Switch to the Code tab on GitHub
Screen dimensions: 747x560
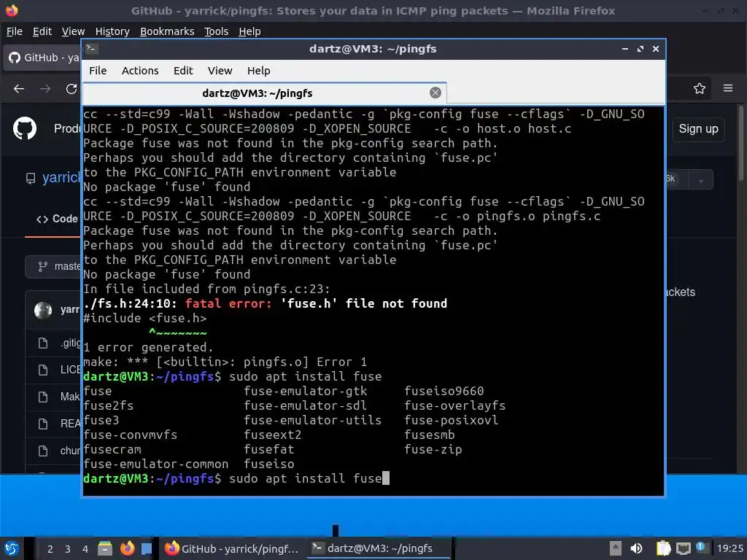pos(57,219)
